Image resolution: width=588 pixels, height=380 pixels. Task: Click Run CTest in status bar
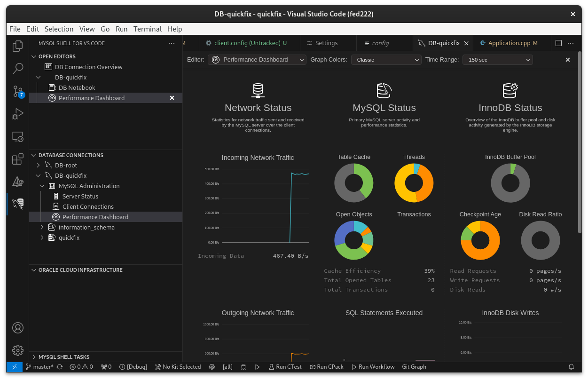285,367
